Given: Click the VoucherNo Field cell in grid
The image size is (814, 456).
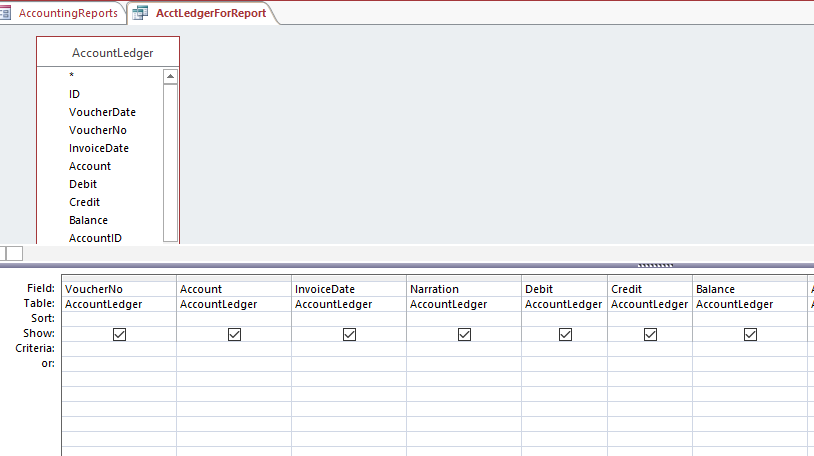Looking at the screenshot, I should click(x=119, y=289).
